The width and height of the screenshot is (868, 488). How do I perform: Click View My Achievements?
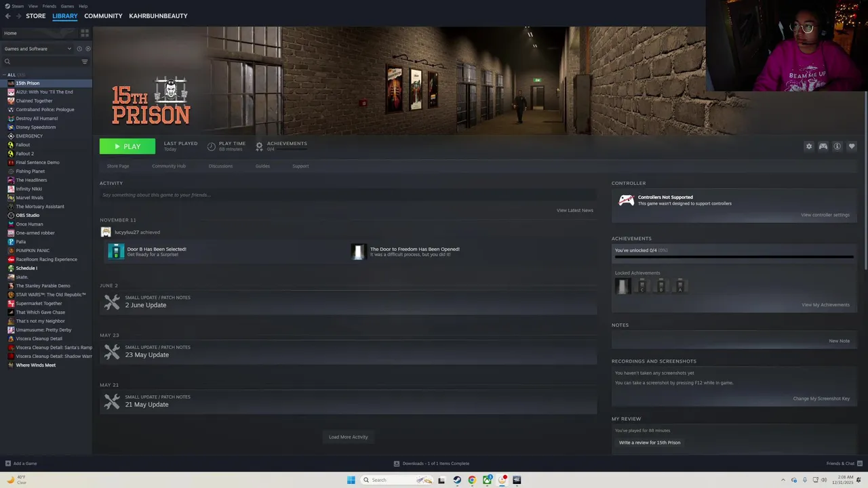coord(825,304)
